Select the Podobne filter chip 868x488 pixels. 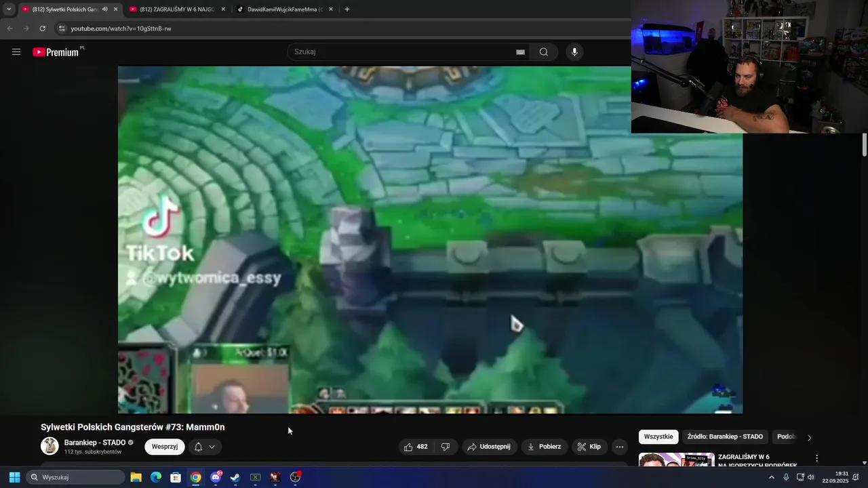[x=786, y=437]
